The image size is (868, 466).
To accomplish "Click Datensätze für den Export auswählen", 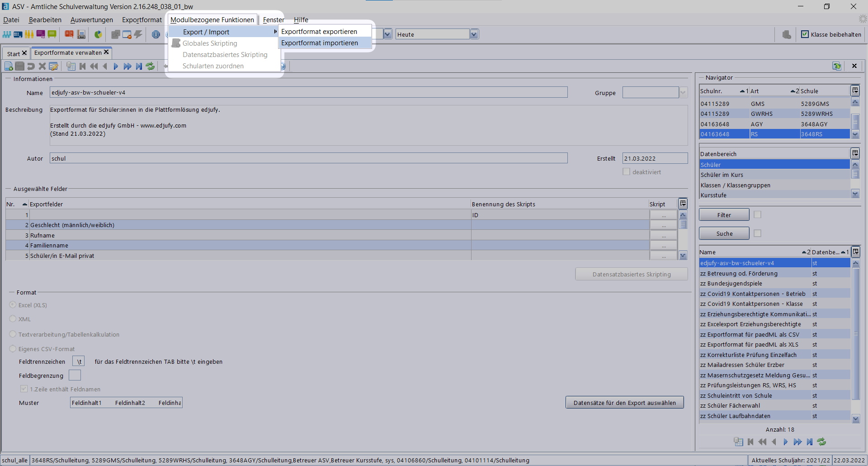I will point(624,402).
